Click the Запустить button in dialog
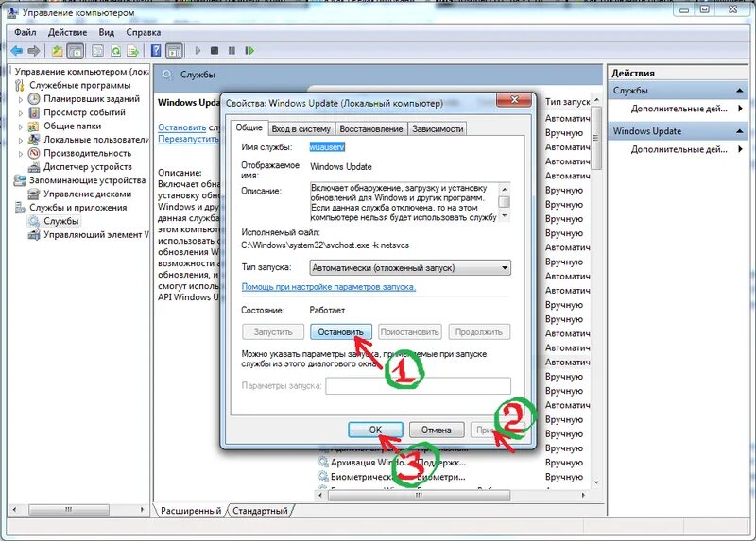Viewport: 756px width, 541px height. [273, 332]
